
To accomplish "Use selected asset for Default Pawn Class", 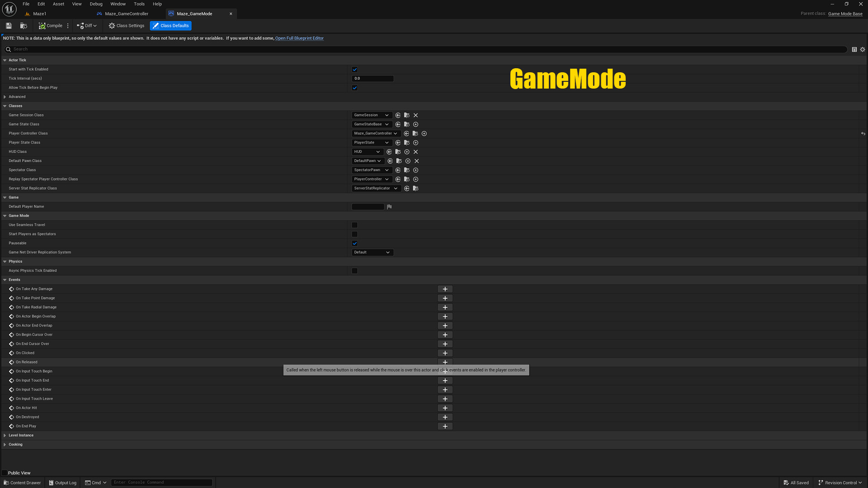I will [x=390, y=161].
